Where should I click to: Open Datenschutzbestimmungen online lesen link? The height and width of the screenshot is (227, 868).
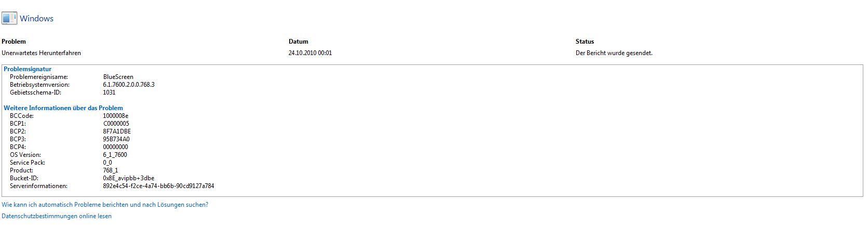57,216
